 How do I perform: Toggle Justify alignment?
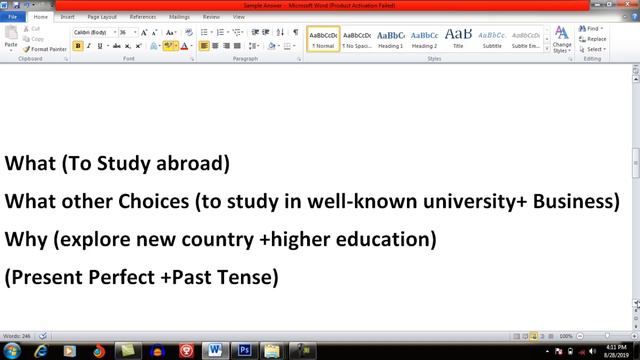[237, 46]
